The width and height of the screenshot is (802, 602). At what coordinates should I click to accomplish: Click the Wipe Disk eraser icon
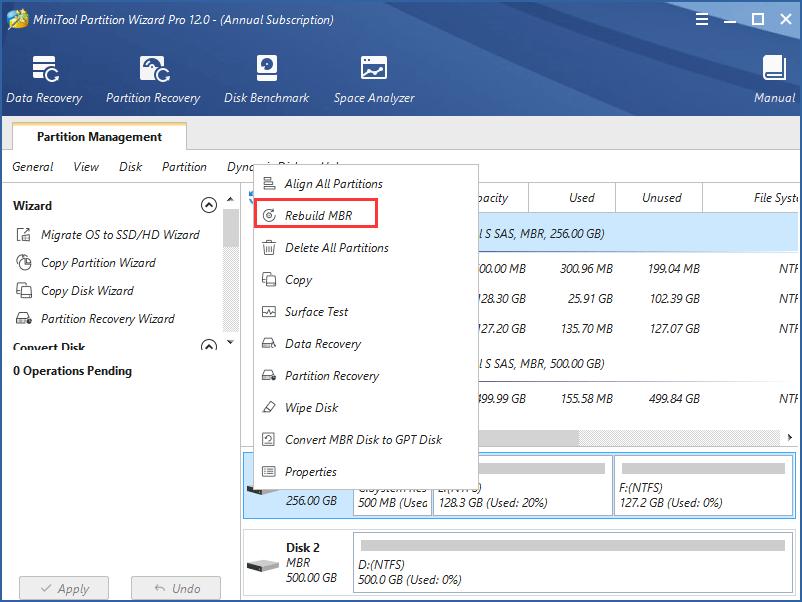[x=269, y=407]
